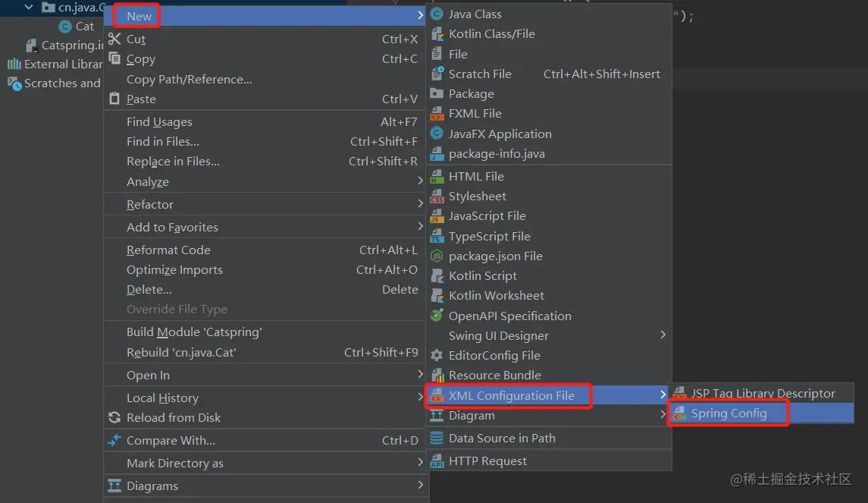Click the Cut scissors icon
Screen dimensions: 868x503
tap(114, 39)
